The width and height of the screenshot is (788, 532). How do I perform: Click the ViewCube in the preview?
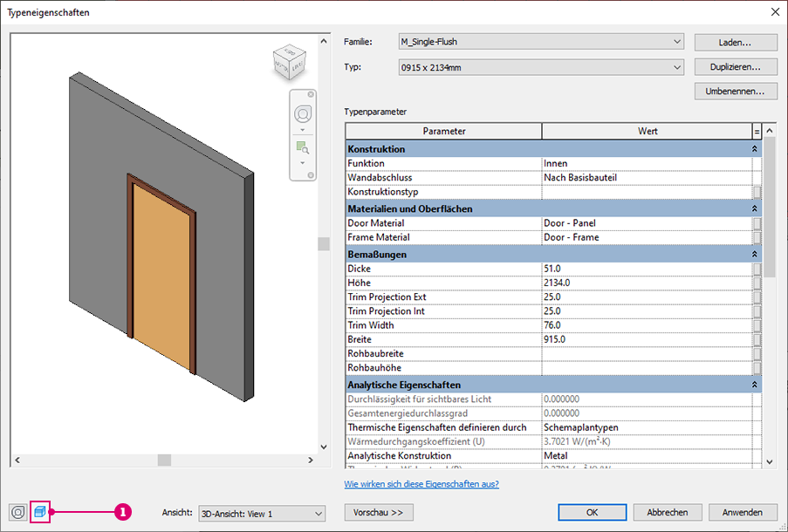point(290,62)
